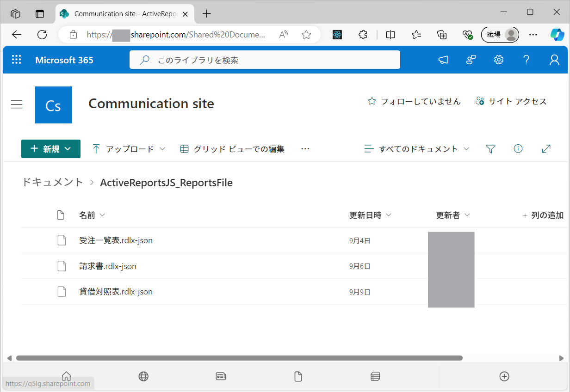Open 受注一覧表.rdlx-json file
570x392 pixels.
tap(116, 240)
